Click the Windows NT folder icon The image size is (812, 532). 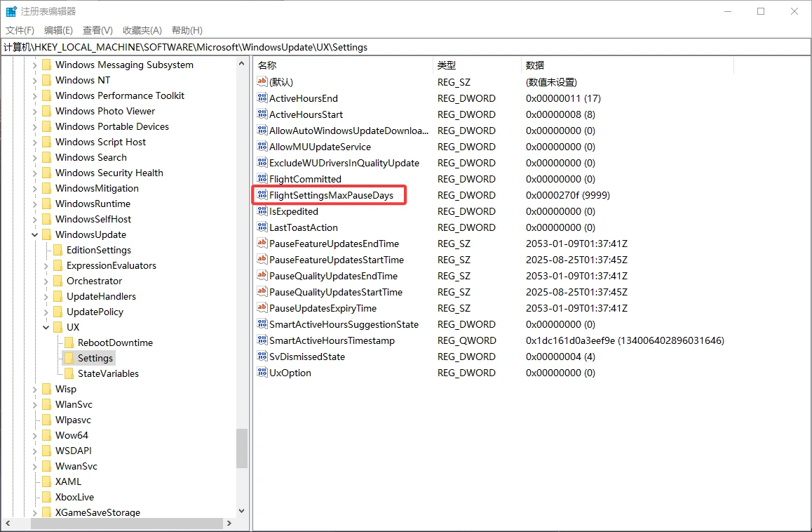[46, 80]
